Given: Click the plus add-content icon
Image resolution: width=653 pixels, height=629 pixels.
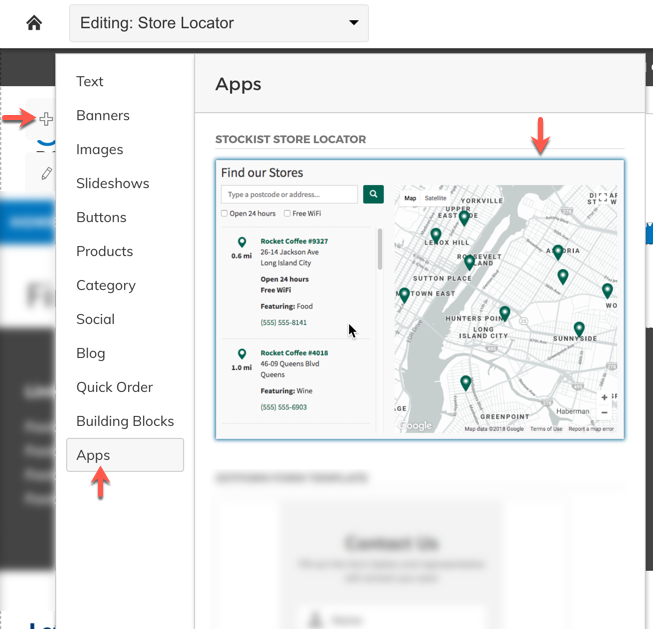Looking at the screenshot, I should (x=46, y=119).
